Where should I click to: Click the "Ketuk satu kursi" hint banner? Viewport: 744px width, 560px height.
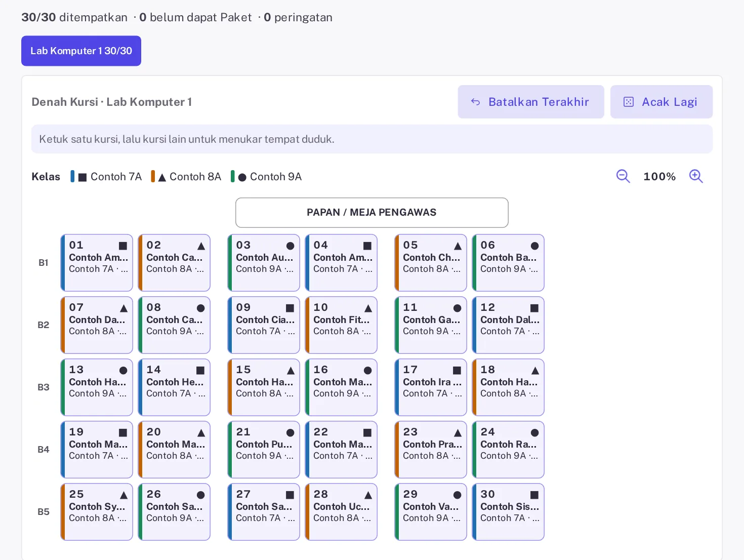pos(372,139)
